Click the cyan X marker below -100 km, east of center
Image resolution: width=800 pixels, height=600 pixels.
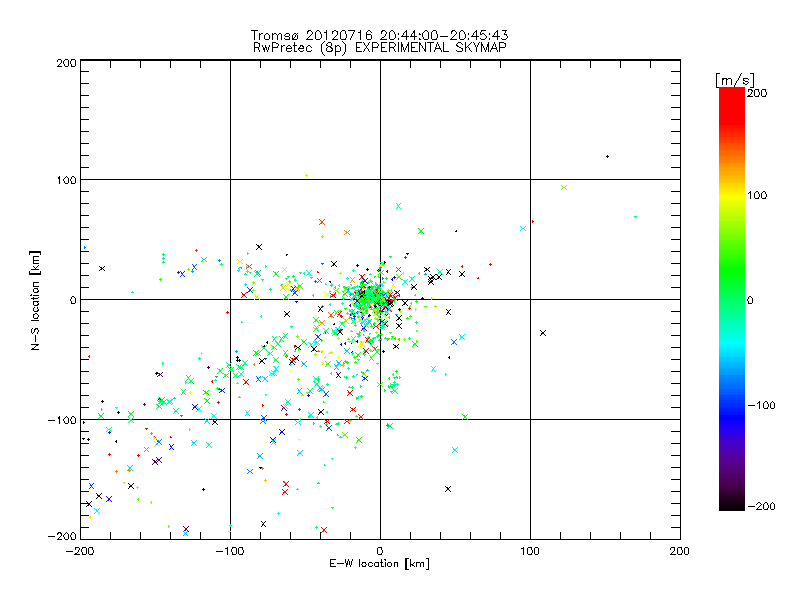(x=455, y=450)
